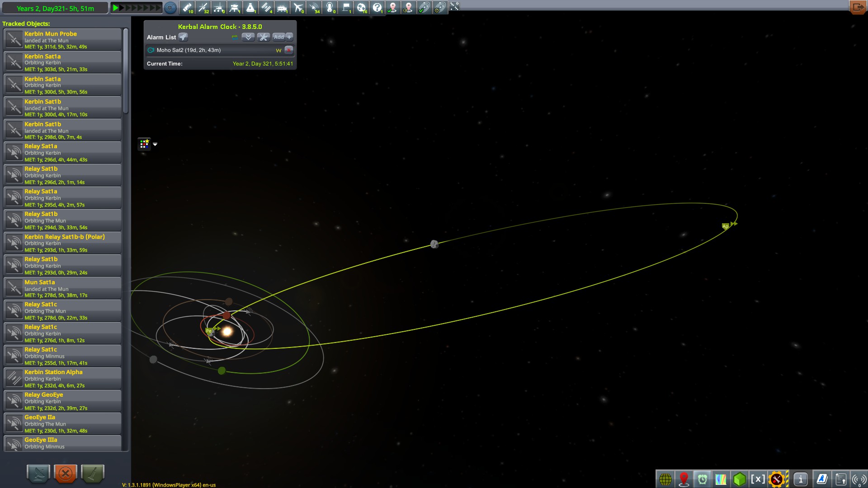Open the red map pin waypoint icon
The width and height of the screenshot is (868, 488).
pos(684,479)
